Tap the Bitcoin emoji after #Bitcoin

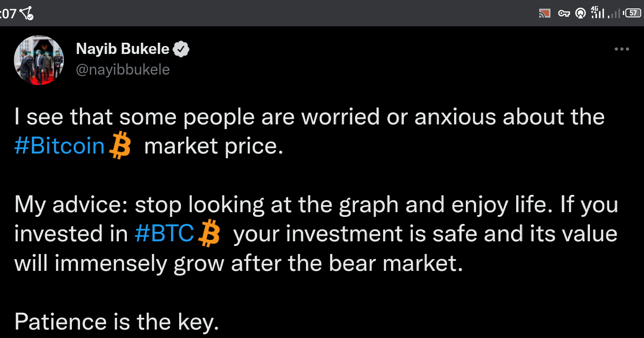[x=119, y=146]
